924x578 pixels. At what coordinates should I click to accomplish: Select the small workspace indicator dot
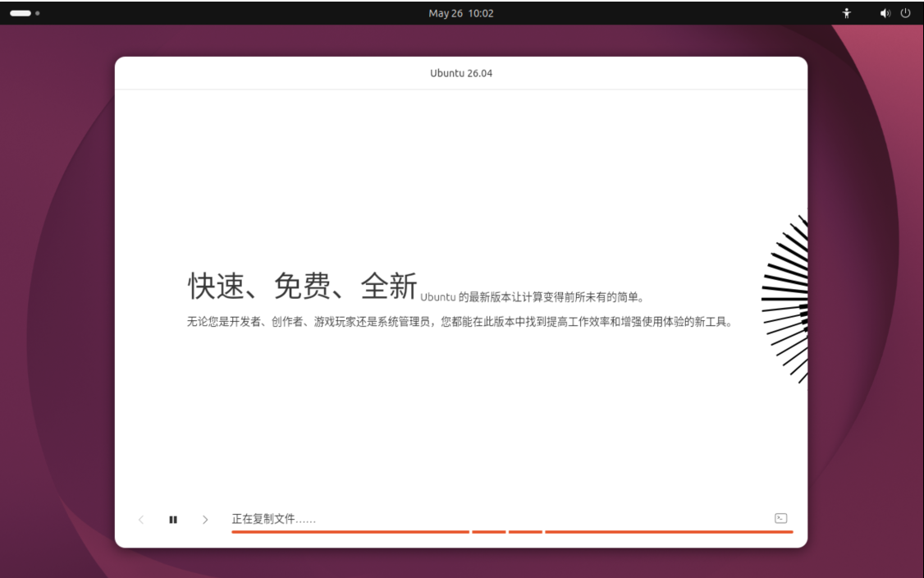[37, 13]
